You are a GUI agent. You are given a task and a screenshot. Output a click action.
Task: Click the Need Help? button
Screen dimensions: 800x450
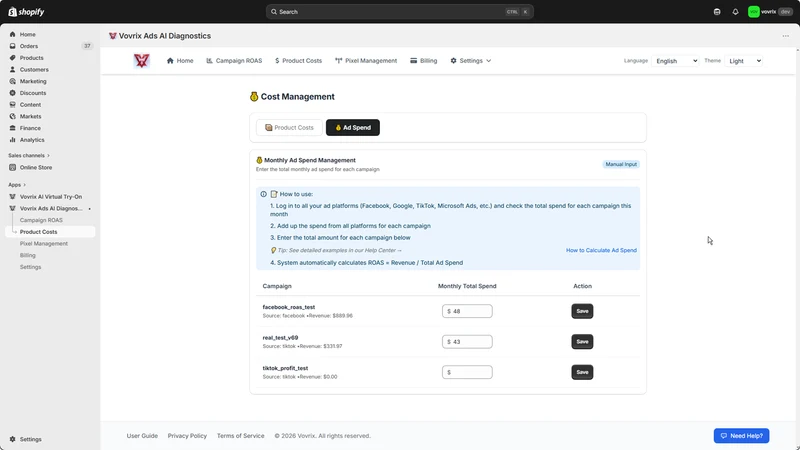click(x=741, y=436)
